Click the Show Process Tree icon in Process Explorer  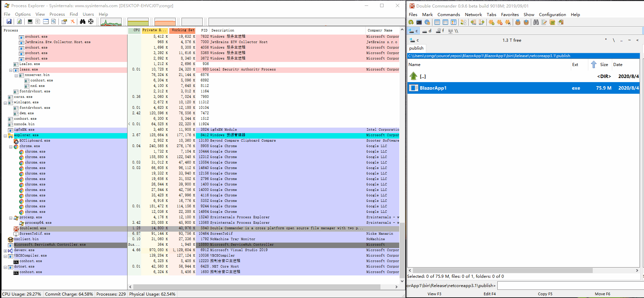point(38,22)
